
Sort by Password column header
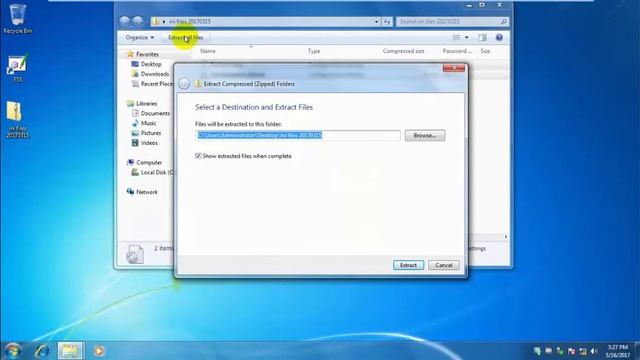(457, 51)
